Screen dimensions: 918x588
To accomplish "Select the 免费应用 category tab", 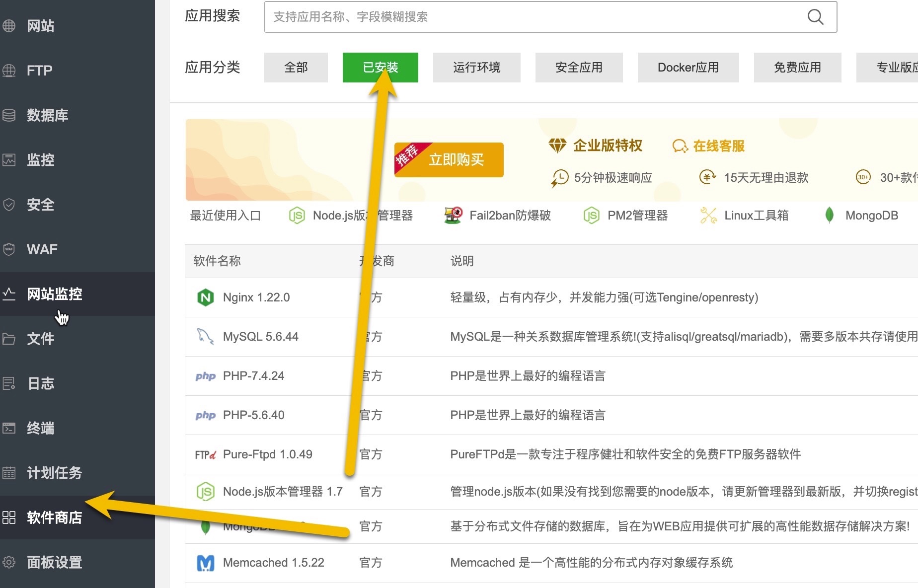I will click(798, 68).
